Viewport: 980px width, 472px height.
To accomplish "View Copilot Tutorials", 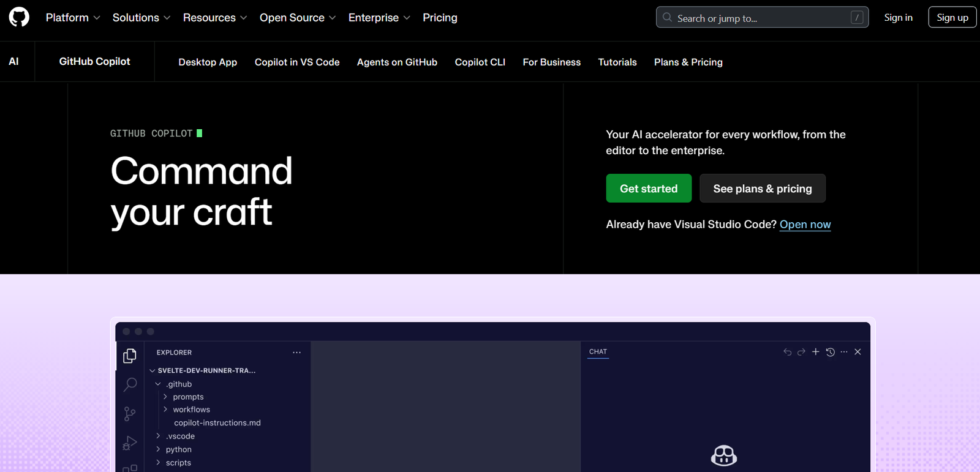I will click(617, 62).
